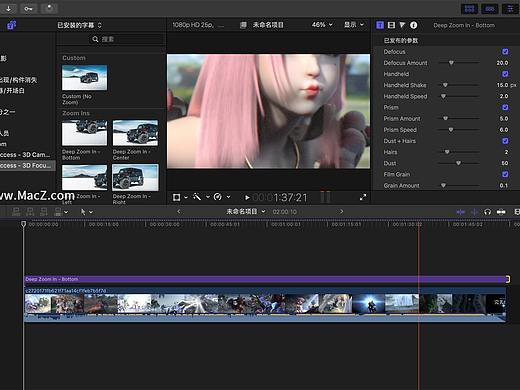Screen dimensions: 520x390
Task: Open the Info inspector icon
Action: click(414, 25)
